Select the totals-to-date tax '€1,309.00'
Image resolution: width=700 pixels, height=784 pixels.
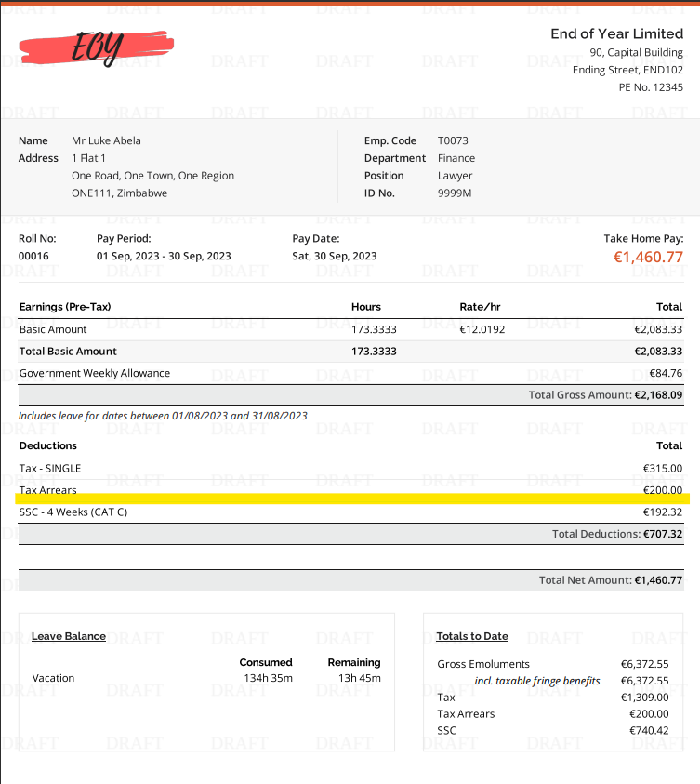point(644,698)
